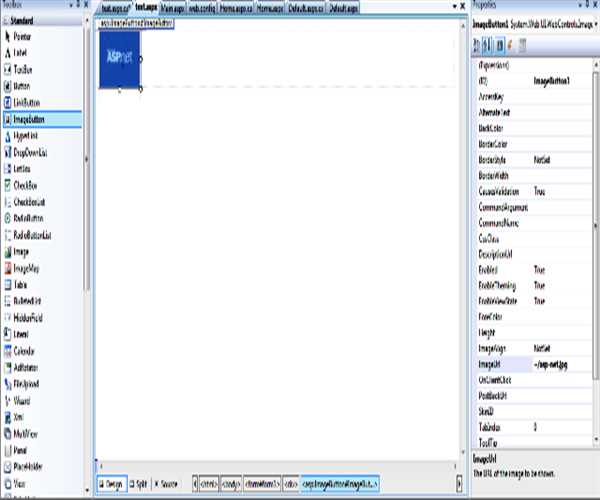Show events using the lightning bolt icon
This screenshot has height=500, width=600.
point(510,45)
